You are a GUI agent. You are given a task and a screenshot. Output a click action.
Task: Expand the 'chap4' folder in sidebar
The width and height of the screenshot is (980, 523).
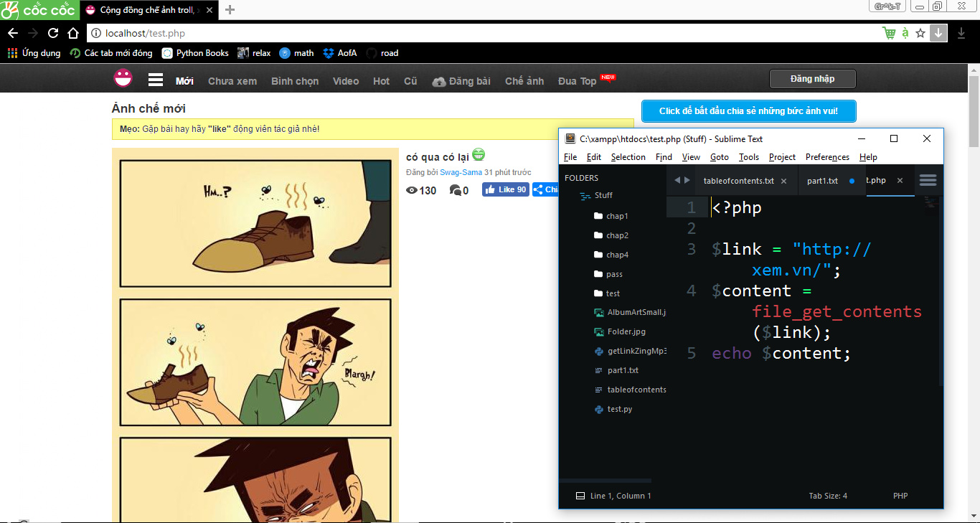pos(611,255)
